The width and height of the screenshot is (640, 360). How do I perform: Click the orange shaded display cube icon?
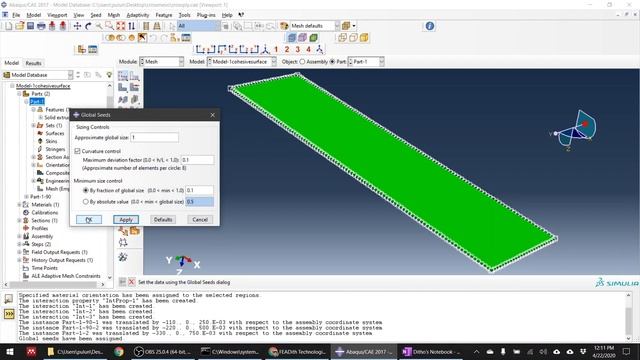tap(364, 38)
